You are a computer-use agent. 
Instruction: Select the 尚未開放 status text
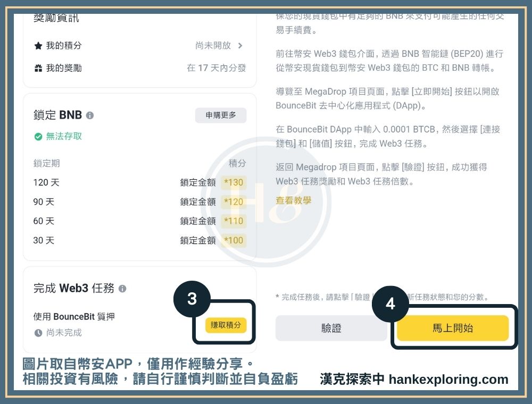tap(213, 45)
